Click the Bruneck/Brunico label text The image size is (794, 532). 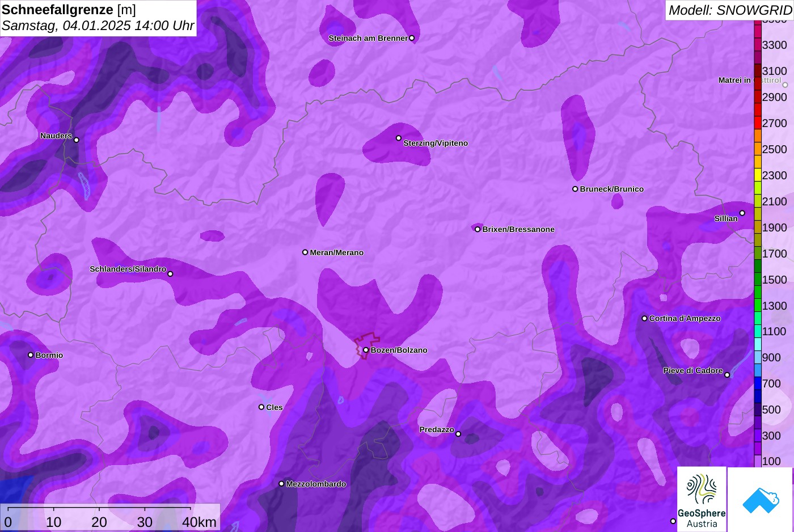(x=612, y=189)
